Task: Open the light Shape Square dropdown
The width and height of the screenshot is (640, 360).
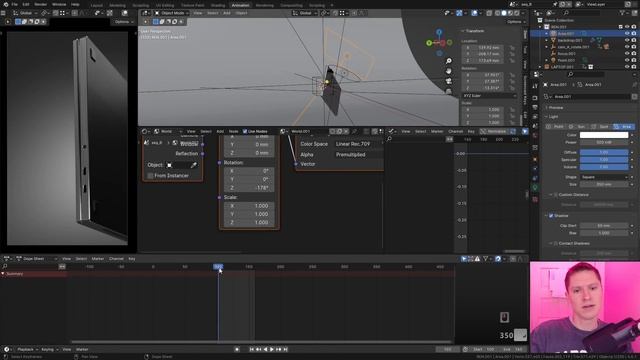Action: click(x=604, y=177)
